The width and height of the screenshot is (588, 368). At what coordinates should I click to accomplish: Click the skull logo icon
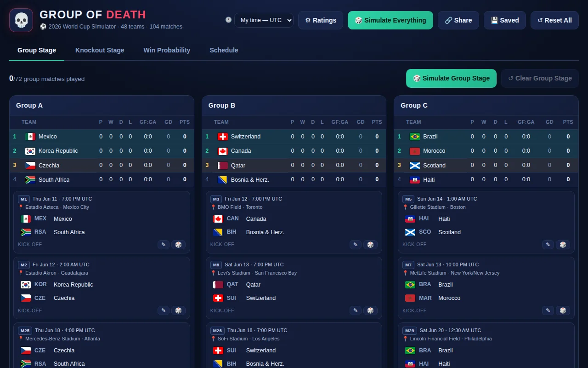click(x=21, y=20)
